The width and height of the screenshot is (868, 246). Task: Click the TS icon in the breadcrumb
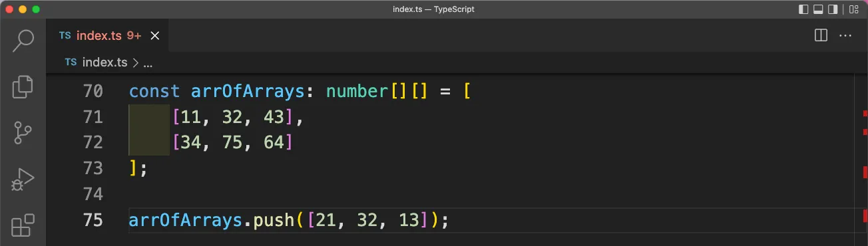pyautogui.click(x=71, y=62)
